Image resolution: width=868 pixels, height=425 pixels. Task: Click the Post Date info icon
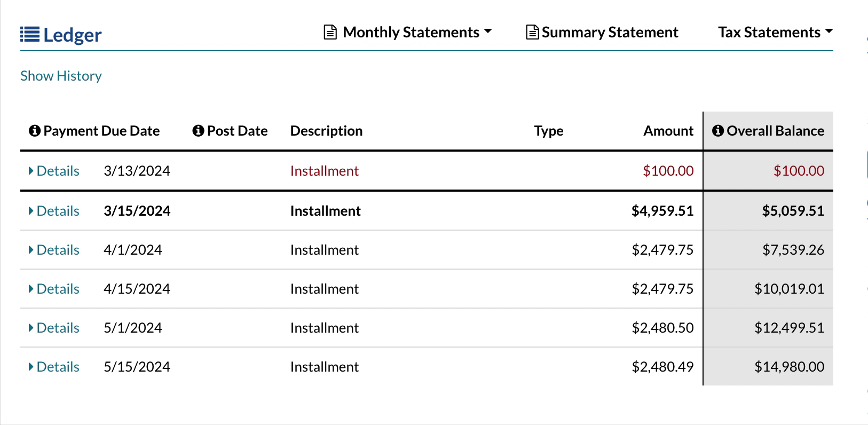198,131
